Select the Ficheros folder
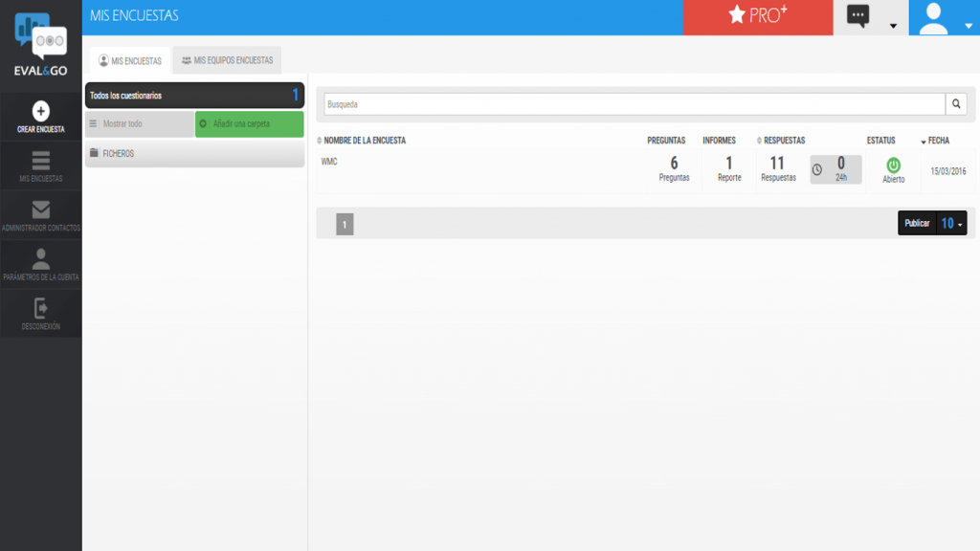This screenshot has width=980, height=551. coord(194,154)
